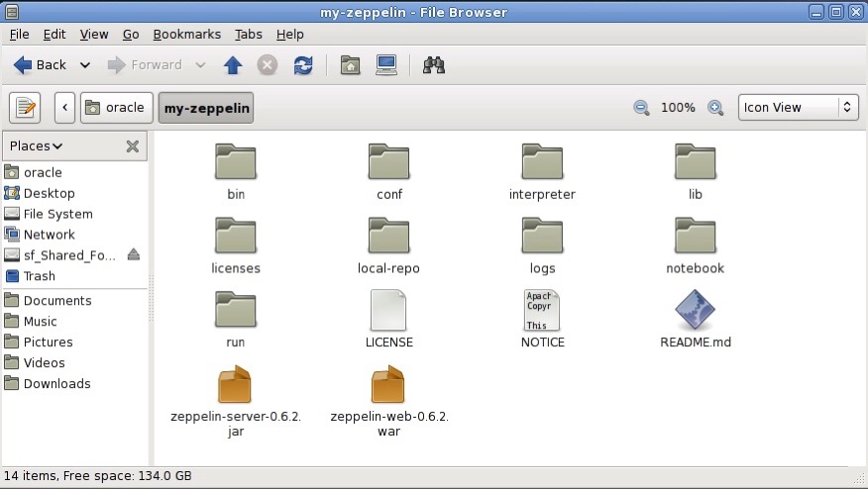Image resolution: width=868 pixels, height=489 pixels.
Task: Select the README.md file icon
Action: pyautogui.click(x=696, y=310)
